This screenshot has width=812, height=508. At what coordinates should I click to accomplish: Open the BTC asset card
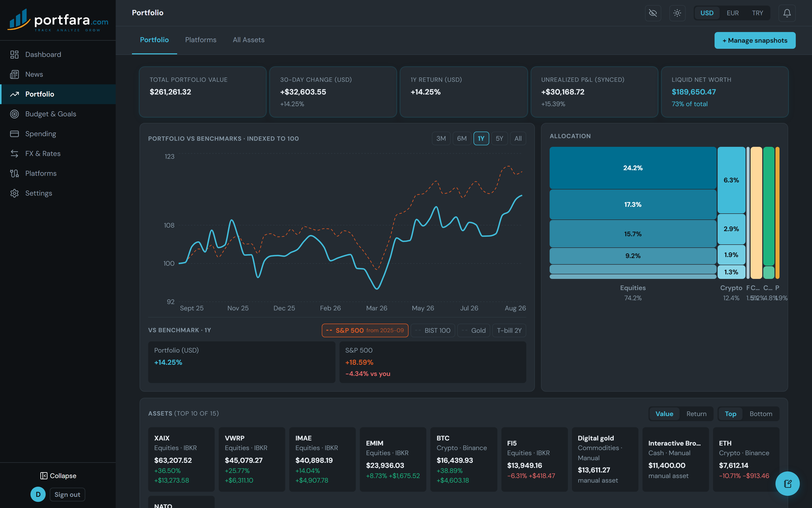(x=463, y=459)
